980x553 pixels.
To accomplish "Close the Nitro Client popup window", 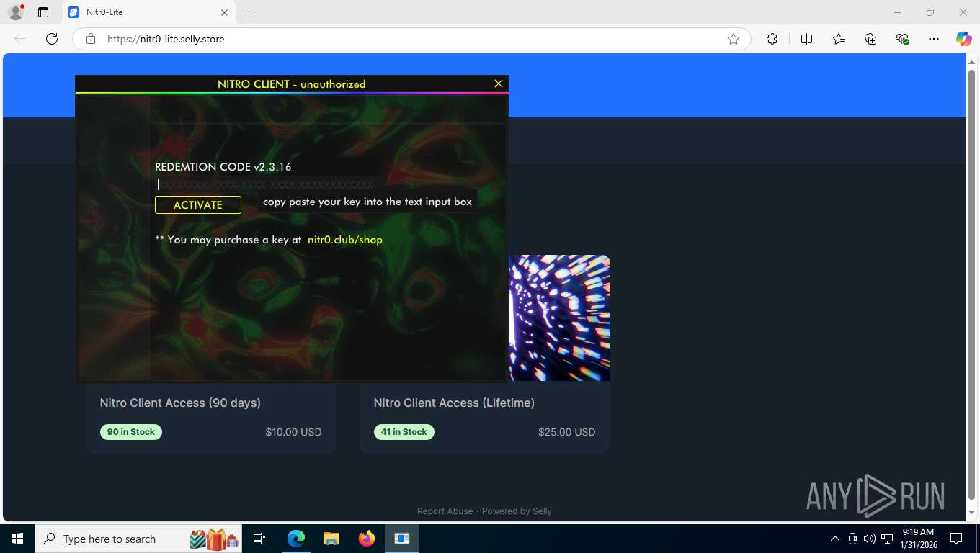I will (498, 84).
